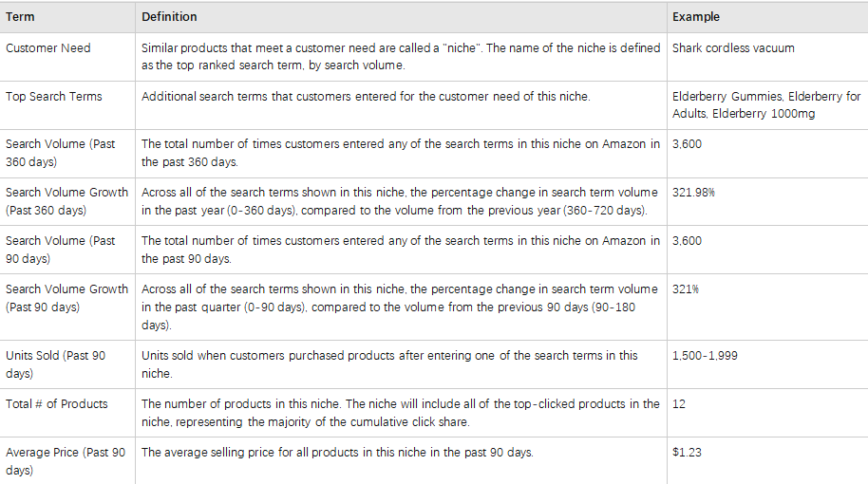Select the Search Volume (Past 90 days) term
The width and height of the screenshot is (868, 484).
point(61,250)
